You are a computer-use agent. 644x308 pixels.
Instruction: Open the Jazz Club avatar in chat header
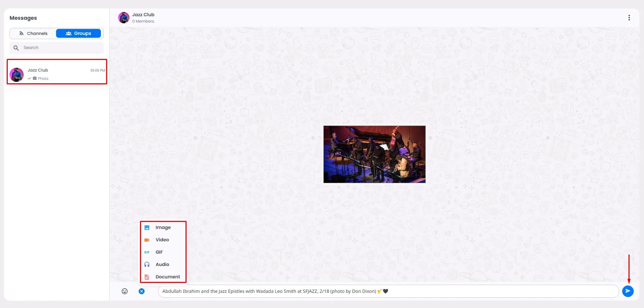124,18
